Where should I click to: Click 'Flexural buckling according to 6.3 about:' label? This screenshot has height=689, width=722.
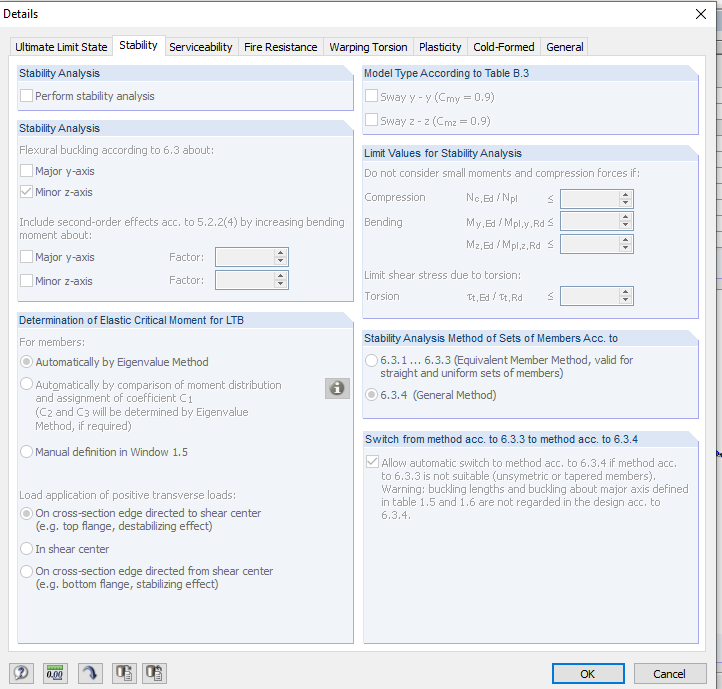[116, 150]
